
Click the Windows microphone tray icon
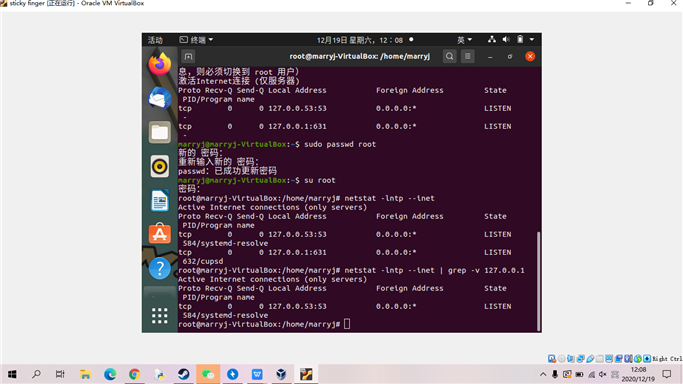555,374
